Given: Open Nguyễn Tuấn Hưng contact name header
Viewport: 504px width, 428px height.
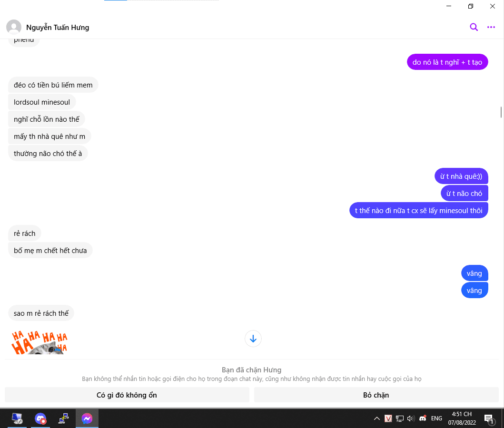Looking at the screenshot, I should [58, 27].
